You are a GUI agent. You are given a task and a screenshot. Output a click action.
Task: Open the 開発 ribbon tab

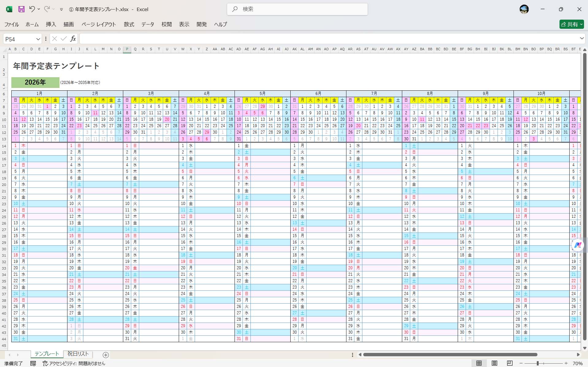tap(201, 25)
